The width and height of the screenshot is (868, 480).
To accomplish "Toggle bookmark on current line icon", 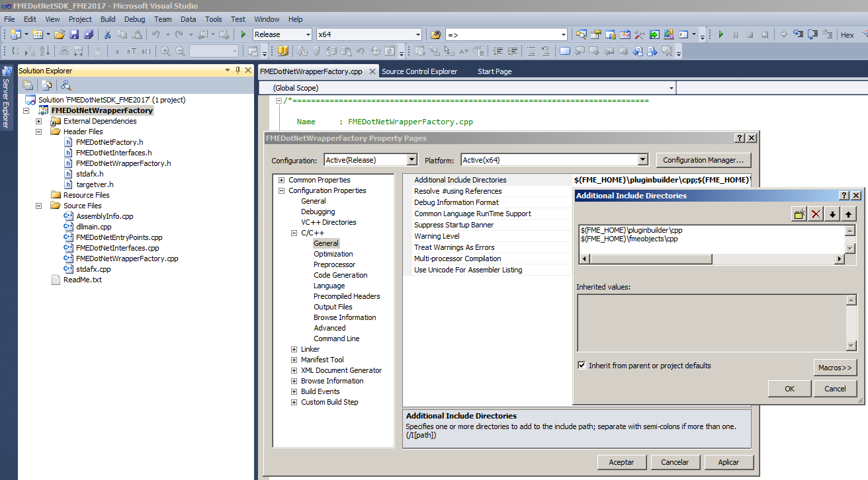I will click(x=564, y=51).
